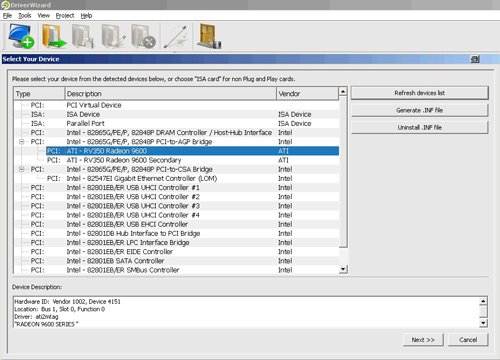
Task: Select PCI Virtual Device row
Action: pyautogui.click(x=176, y=105)
